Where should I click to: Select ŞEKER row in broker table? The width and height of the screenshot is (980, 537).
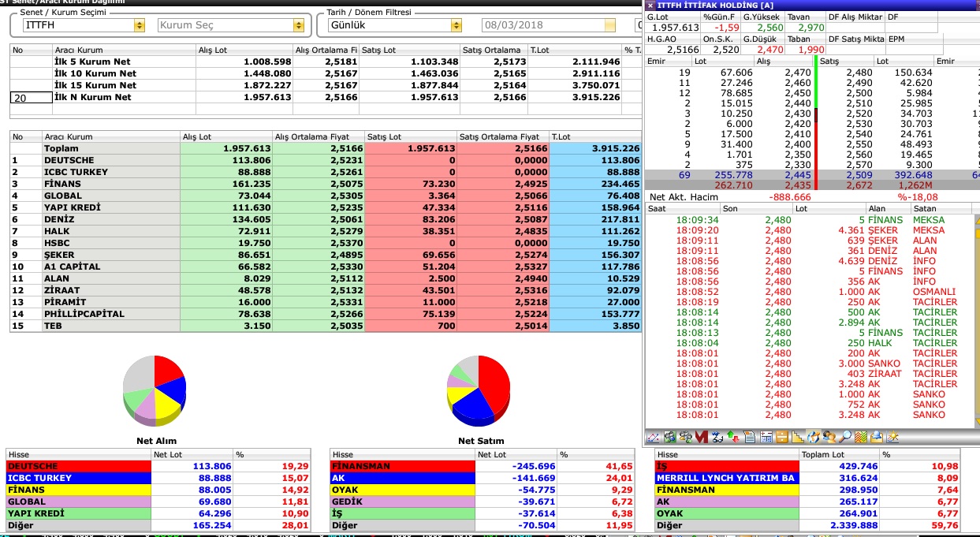326,255
